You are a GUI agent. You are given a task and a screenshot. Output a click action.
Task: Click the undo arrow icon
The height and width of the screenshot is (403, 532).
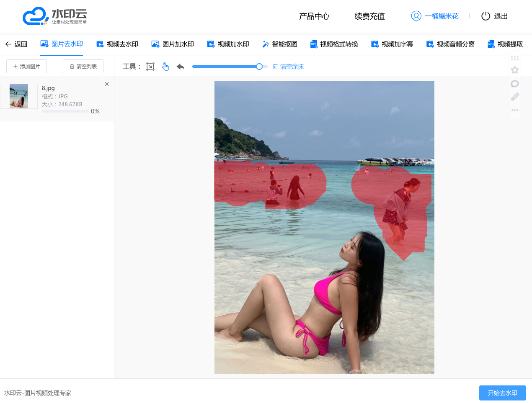pyautogui.click(x=181, y=67)
